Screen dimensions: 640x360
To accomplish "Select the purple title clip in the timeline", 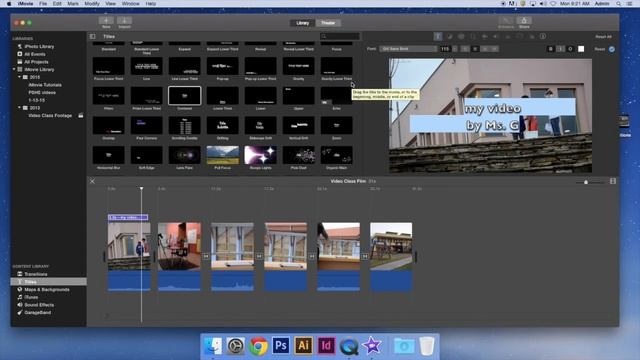I will (x=128, y=218).
